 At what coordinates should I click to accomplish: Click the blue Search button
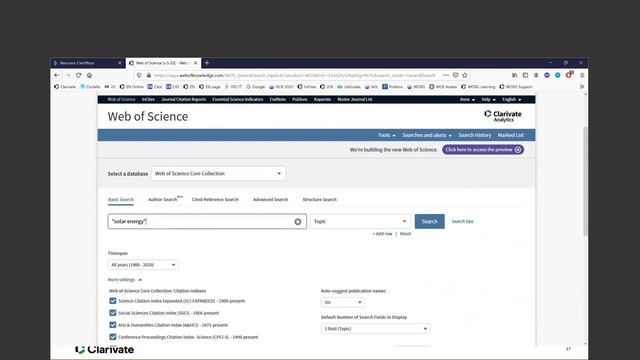click(x=429, y=221)
